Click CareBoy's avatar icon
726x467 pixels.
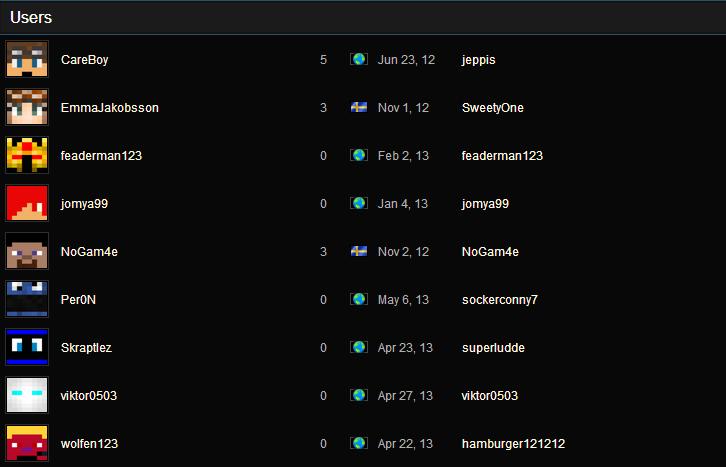(x=27, y=60)
